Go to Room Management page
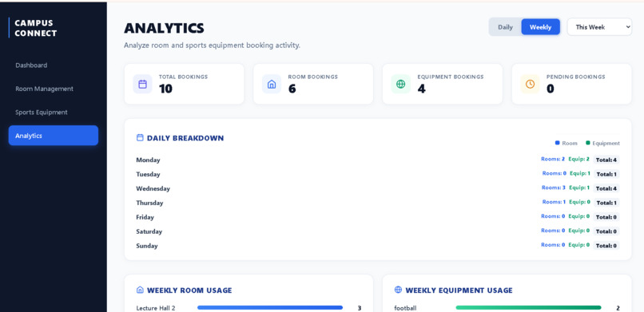 pos(54,89)
